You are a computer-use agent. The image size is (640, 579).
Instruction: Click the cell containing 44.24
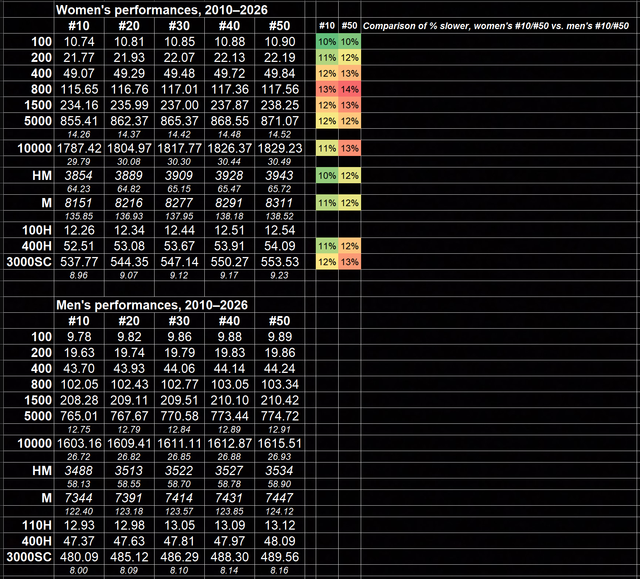(x=280, y=368)
